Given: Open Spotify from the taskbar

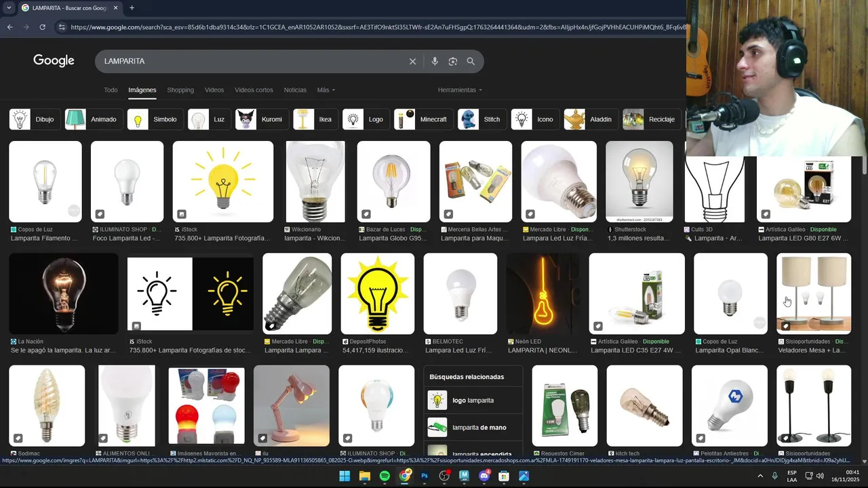Looking at the screenshot, I should 384,476.
